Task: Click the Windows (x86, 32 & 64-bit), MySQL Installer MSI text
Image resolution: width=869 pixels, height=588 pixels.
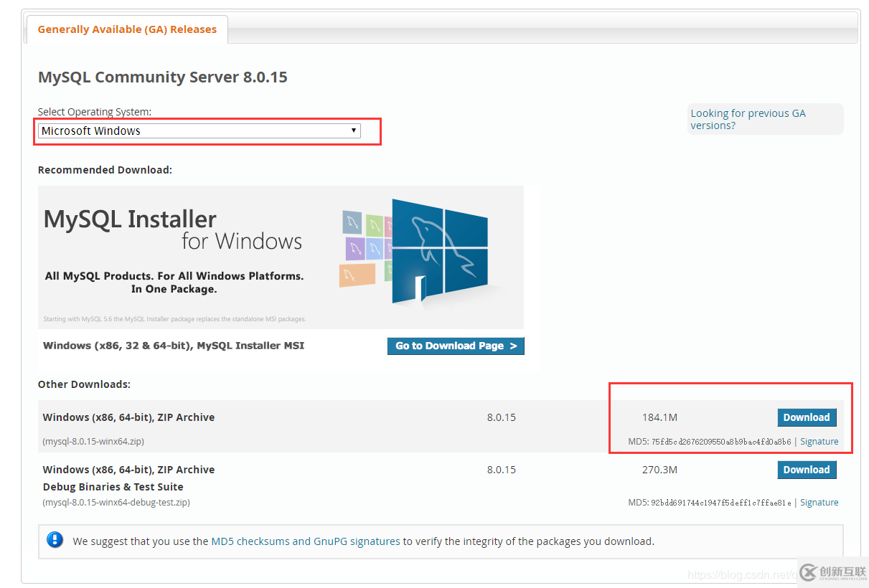Action: click(x=174, y=346)
